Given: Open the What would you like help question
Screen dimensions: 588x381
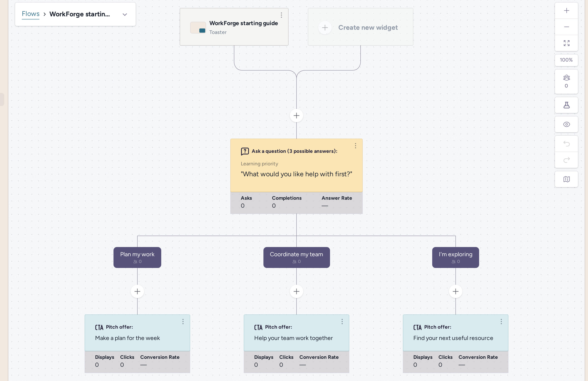Looking at the screenshot, I should [x=296, y=165].
